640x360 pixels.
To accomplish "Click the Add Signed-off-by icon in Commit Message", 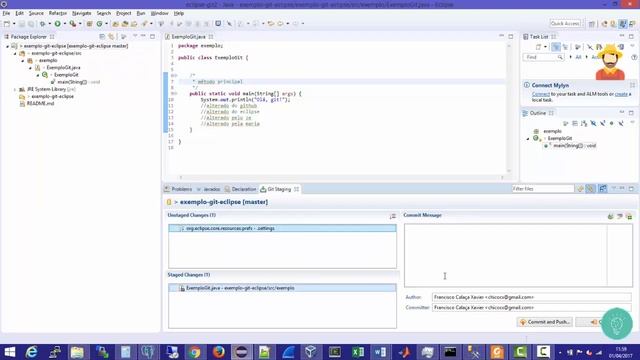I will (x=620, y=216).
